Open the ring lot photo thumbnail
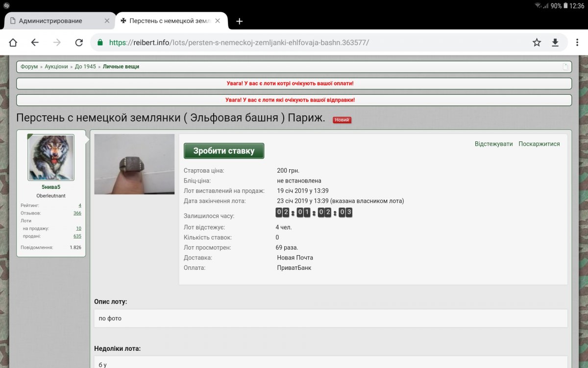Image resolution: width=588 pixels, height=368 pixels. (134, 164)
